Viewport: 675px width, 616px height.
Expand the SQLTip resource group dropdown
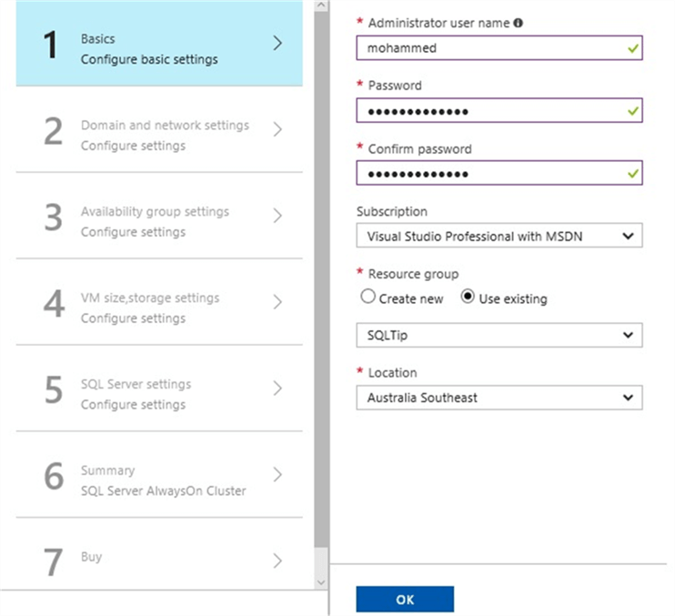[x=499, y=335]
